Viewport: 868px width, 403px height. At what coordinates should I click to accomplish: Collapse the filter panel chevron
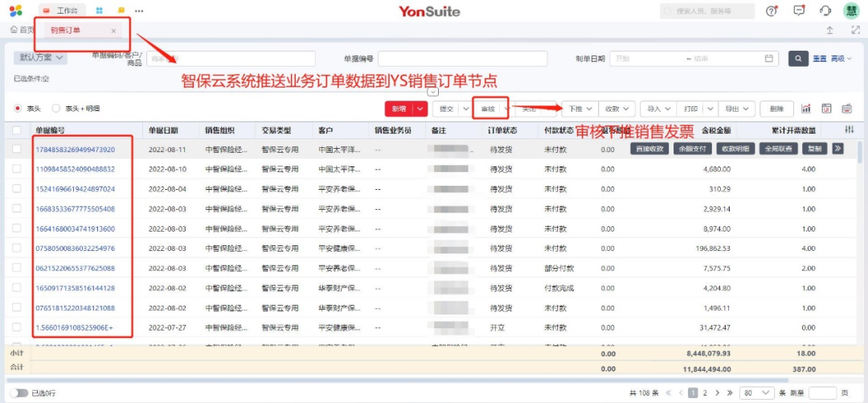click(434, 92)
